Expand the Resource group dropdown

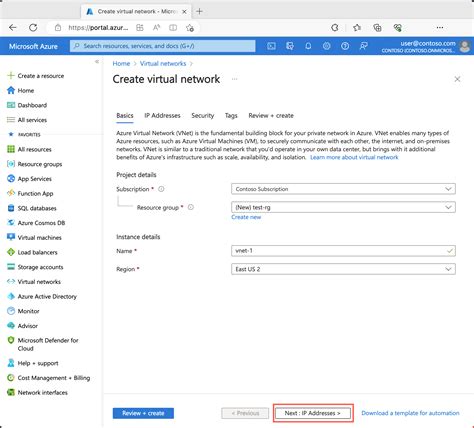(x=343, y=207)
